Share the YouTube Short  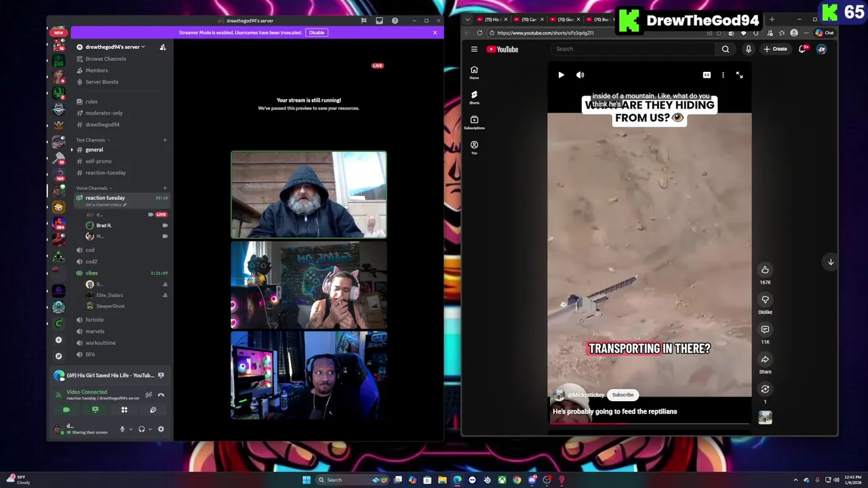(765, 359)
